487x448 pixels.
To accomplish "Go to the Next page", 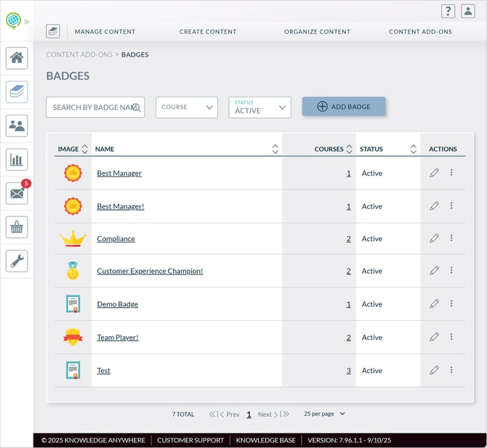I will pyautogui.click(x=267, y=415).
